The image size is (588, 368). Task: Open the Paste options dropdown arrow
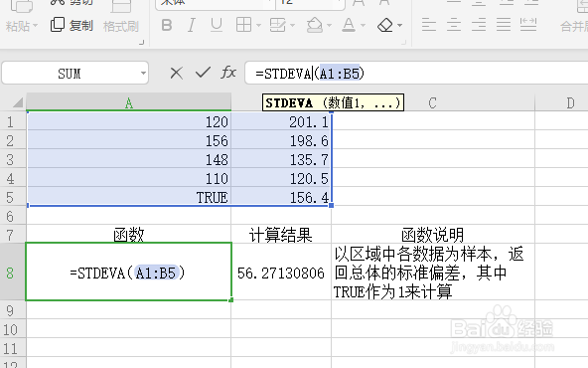click(x=35, y=26)
